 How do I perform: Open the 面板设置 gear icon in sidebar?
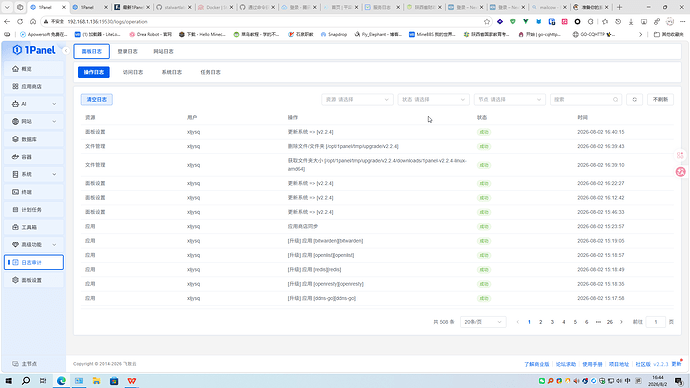(x=15, y=280)
